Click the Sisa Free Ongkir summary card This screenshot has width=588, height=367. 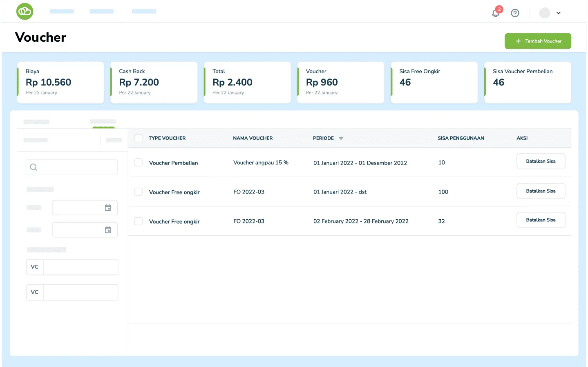(434, 82)
